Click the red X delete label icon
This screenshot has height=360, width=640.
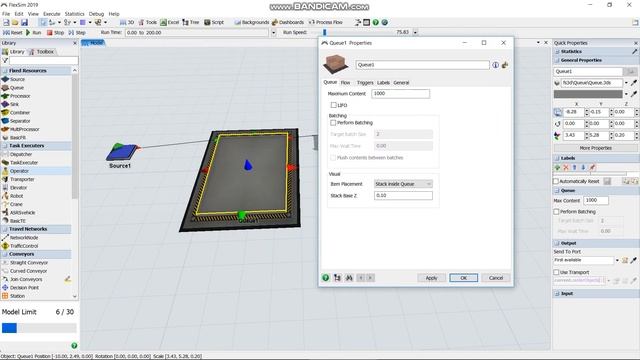coord(566,167)
